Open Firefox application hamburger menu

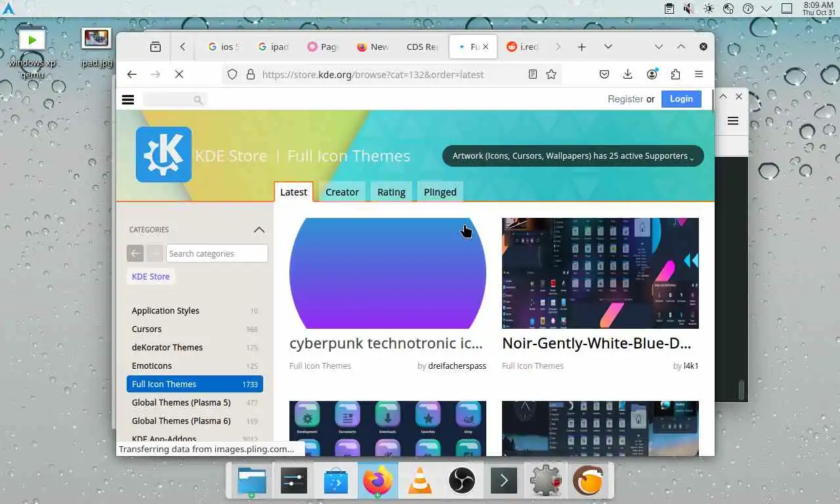tap(699, 74)
